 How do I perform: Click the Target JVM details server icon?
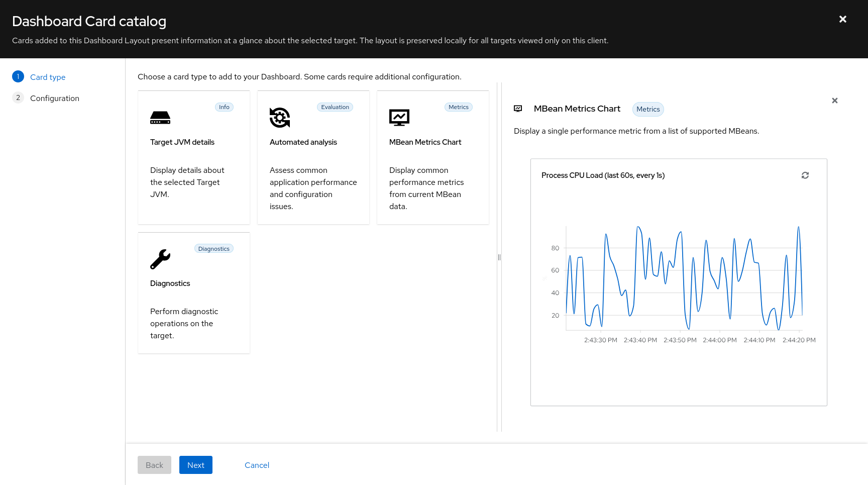160,118
